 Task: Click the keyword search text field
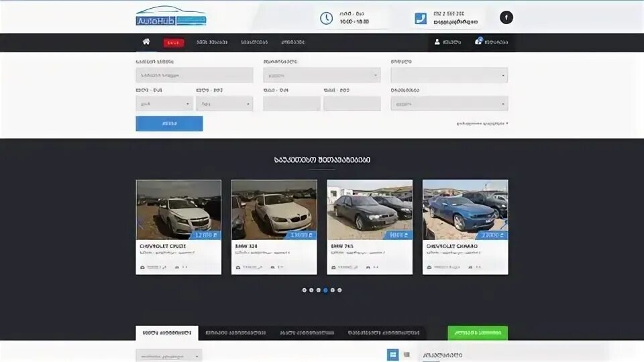click(195, 75)
